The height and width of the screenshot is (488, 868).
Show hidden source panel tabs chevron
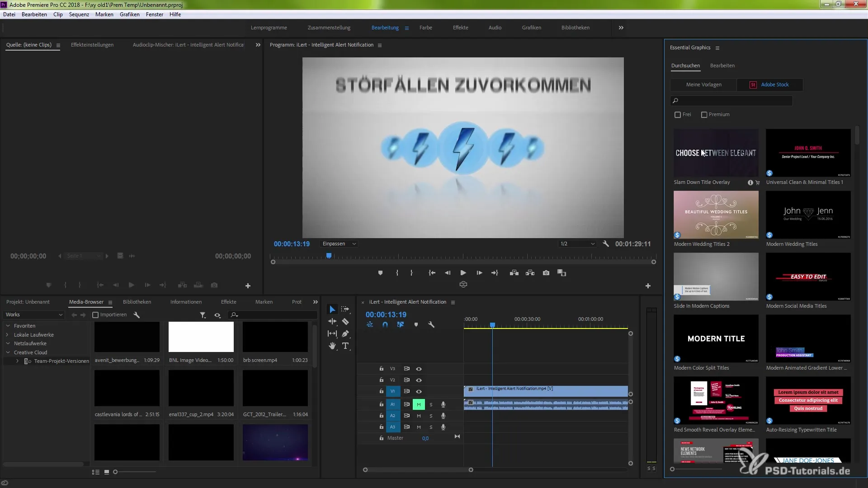pyautogui.click(x=258, y=45)
